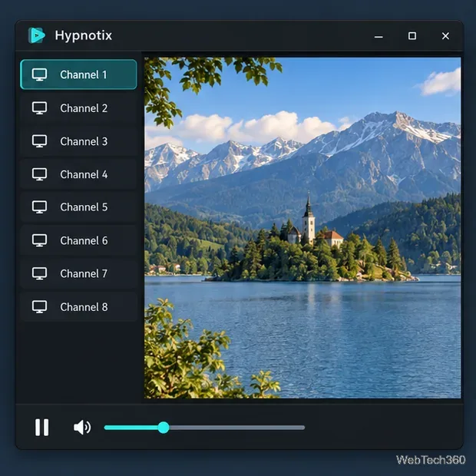Minimize the Hypnotix window

pos(378,36)
